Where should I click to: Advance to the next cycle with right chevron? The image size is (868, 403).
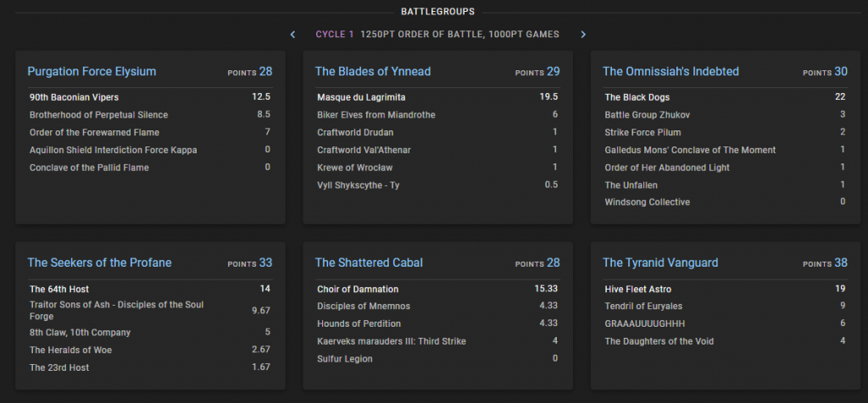click(583, 35)
